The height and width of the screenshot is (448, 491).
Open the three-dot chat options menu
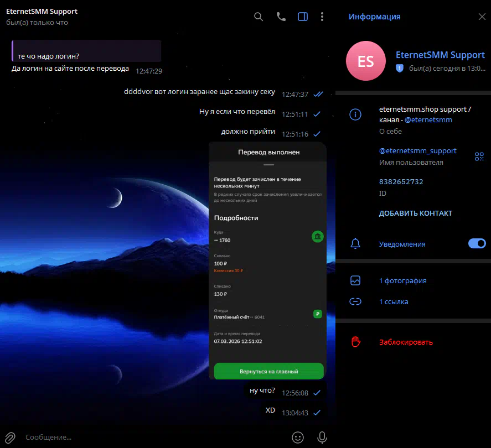[x=322, y=17]
